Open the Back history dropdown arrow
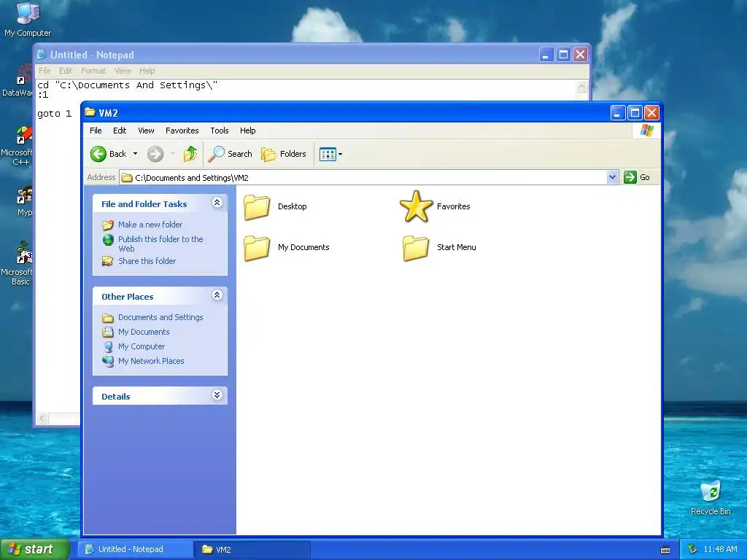The height and width of the screenshot is (560, 747). 135,154
